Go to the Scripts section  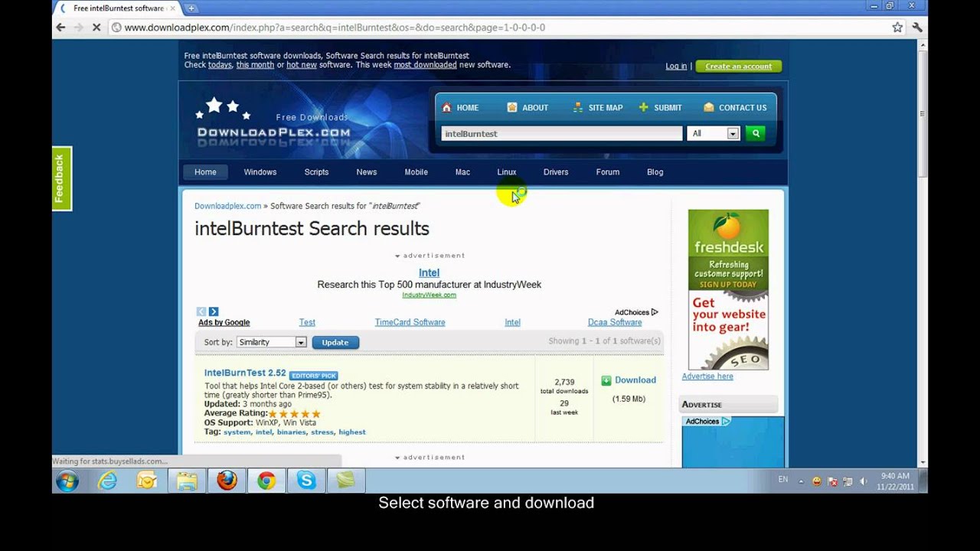(x=316, y=172)
